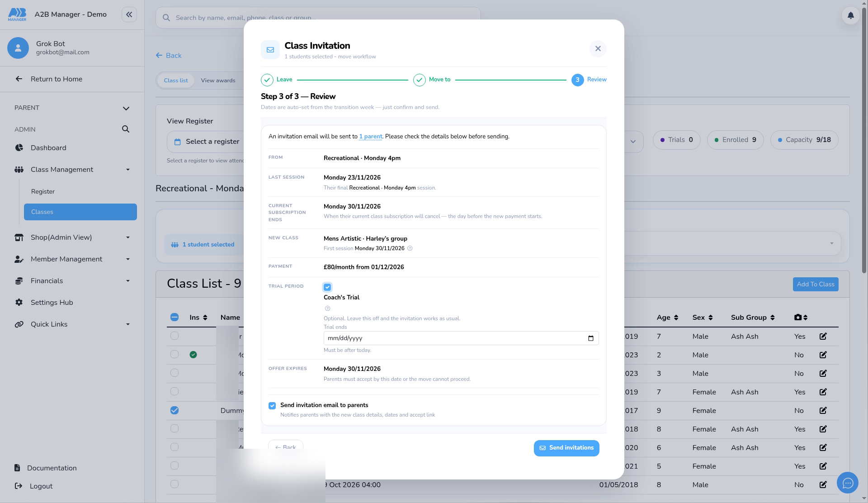Edit the row for the 2-year-old Male
868x503 pixels.
(823, 355)
